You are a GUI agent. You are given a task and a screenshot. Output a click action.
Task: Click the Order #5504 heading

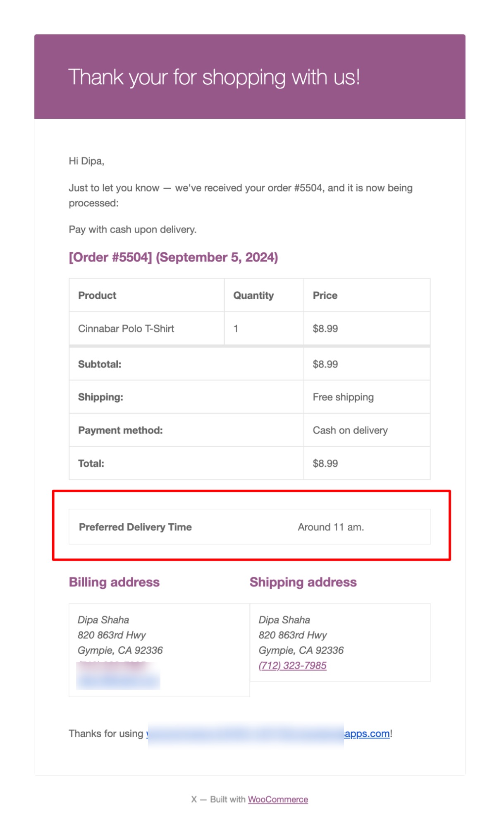click(173, 257)
